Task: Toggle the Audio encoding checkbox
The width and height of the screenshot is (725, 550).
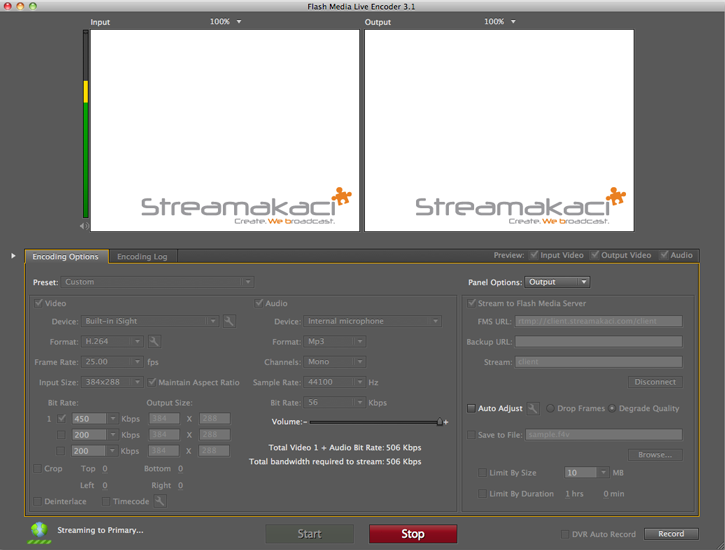Action: [259, 303]
